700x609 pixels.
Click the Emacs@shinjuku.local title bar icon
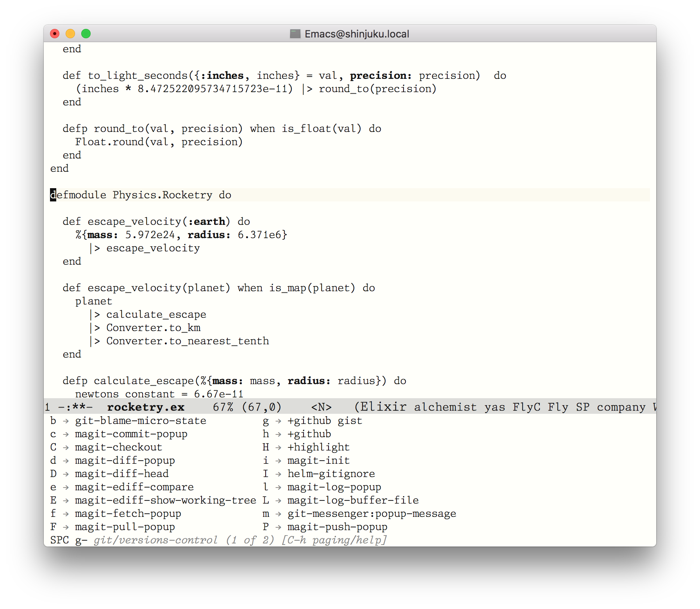[295, 34]
